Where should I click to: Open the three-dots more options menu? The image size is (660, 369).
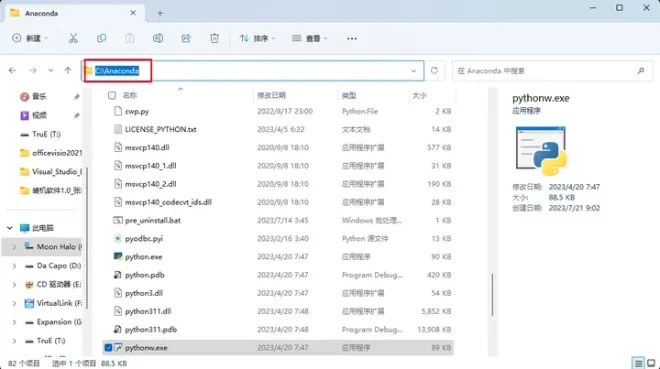pyautogui.click(x=352, y=38)
